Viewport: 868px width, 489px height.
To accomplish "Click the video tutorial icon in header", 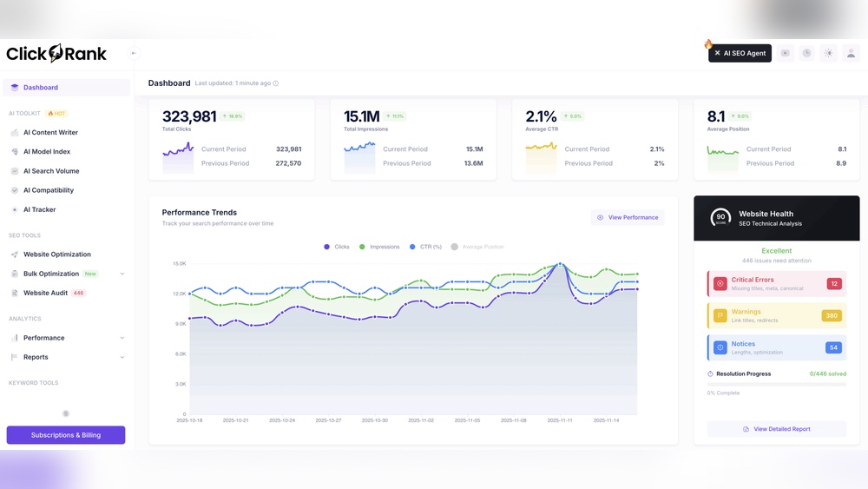I will tap(786, 53).
